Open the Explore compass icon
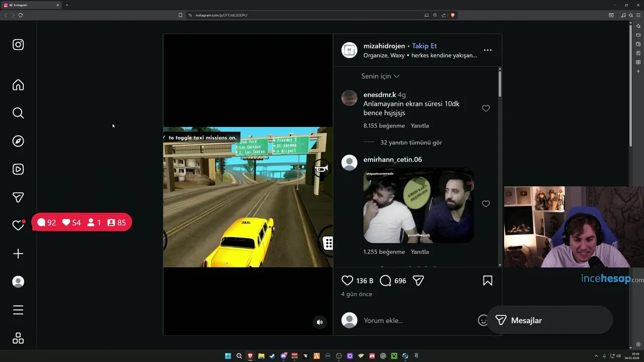Screen dimensions: 644x362 [18, 141]
